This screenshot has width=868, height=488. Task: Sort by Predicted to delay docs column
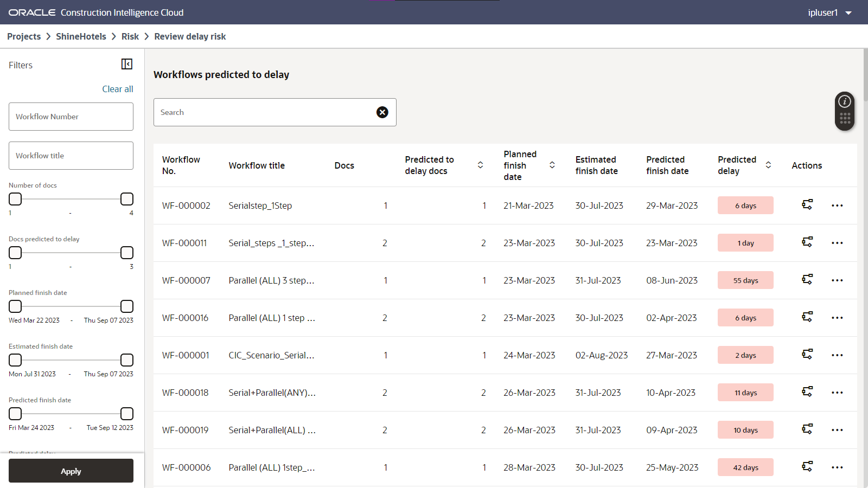[x=480, y=165]
